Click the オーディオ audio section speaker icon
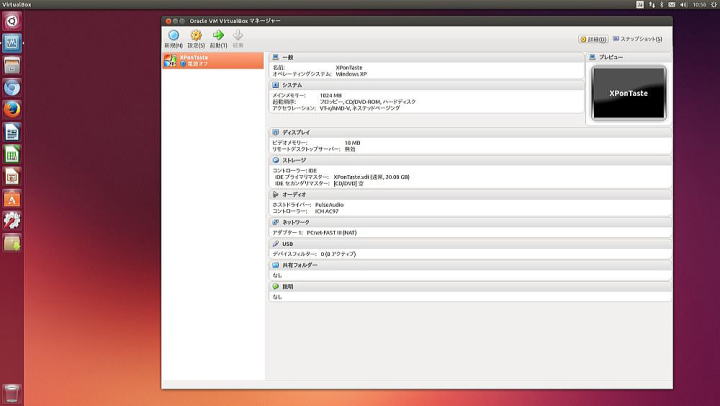720x406 pixels. coord(276,195)
